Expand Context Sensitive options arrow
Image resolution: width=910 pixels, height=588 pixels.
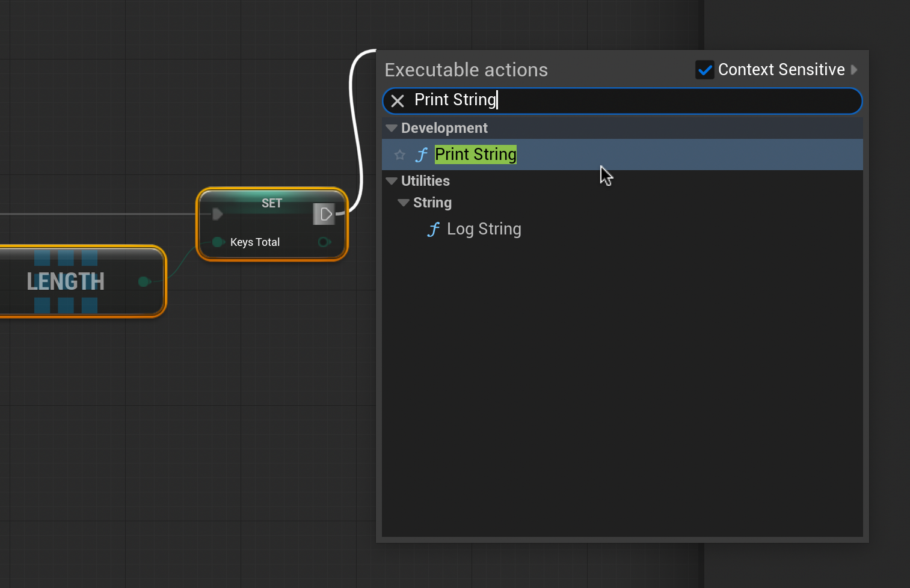coord(854,70)
